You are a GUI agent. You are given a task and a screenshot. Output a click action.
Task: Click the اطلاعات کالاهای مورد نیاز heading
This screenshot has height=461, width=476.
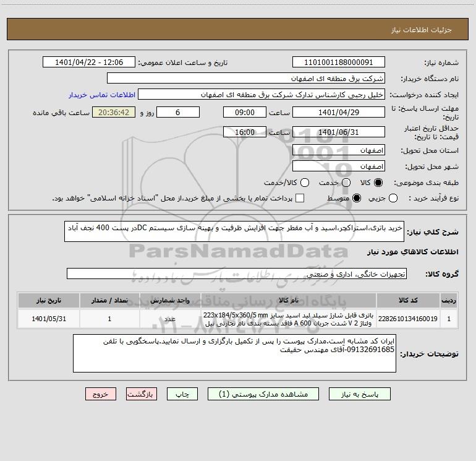pyautogui.click(x=412, y=252)
